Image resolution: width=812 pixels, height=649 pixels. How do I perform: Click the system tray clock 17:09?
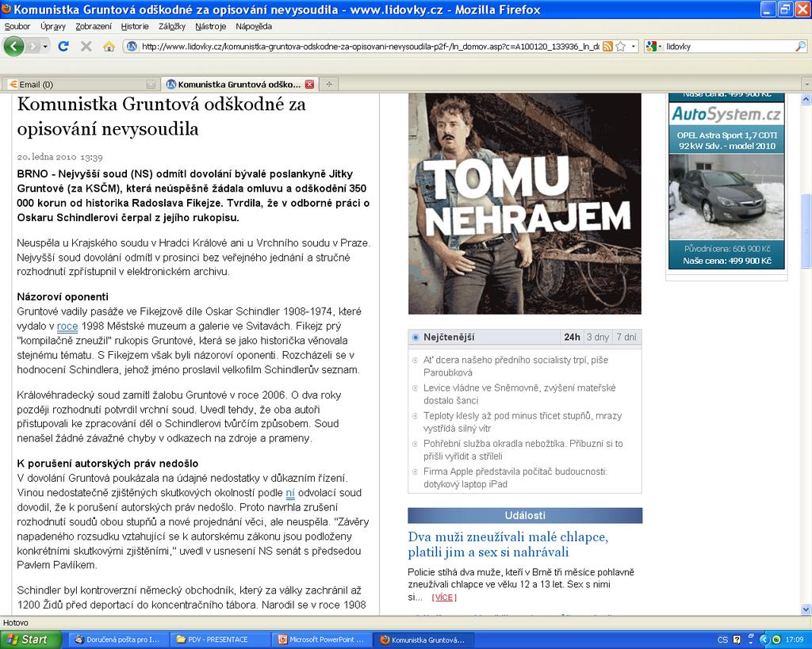pyautogui.click(x=795, y=640)
